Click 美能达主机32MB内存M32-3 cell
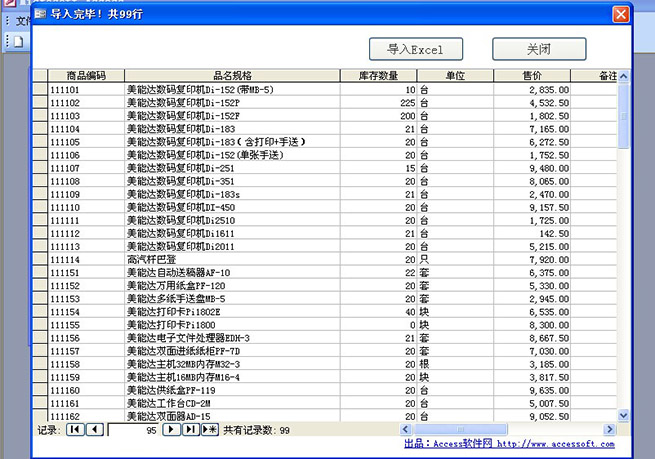Viewport: 655px width, 459px height. coord(232,364)
